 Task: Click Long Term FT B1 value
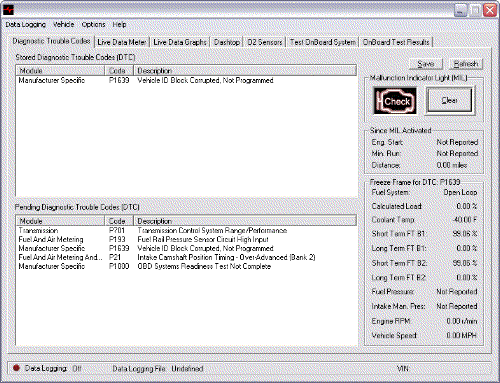[x=467, y=248]
